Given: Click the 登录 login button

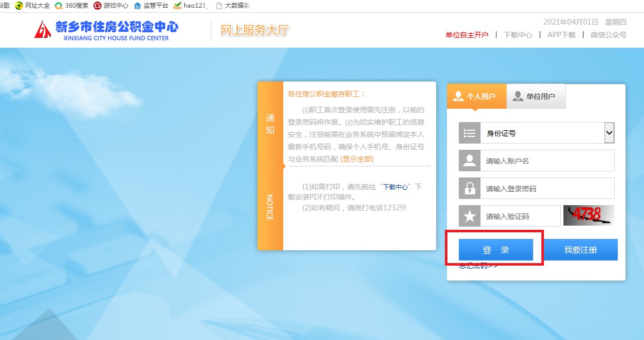Looking at the screenshot, I should (x=496, y=250).
